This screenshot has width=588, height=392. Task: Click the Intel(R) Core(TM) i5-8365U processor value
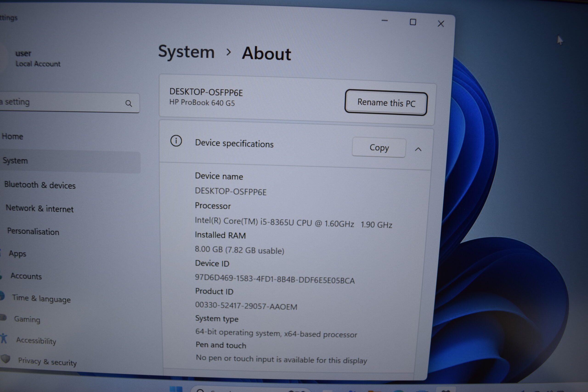(293, 222)
